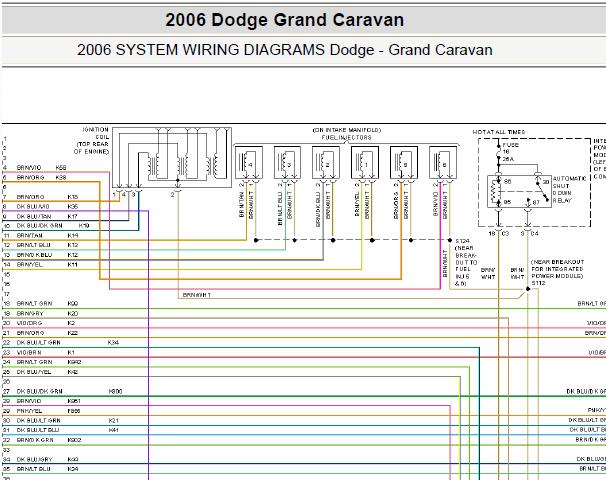Image resolution: width=606 pixels, height=480 pixels.
Task: Select the DK BLU/TAN label on row 9
Action: [34, 216]
